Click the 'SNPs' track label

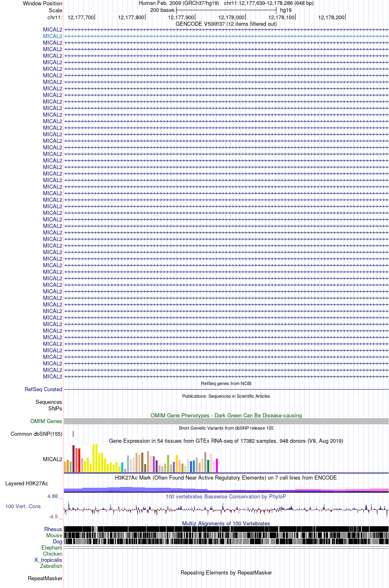tap(55, 408)
